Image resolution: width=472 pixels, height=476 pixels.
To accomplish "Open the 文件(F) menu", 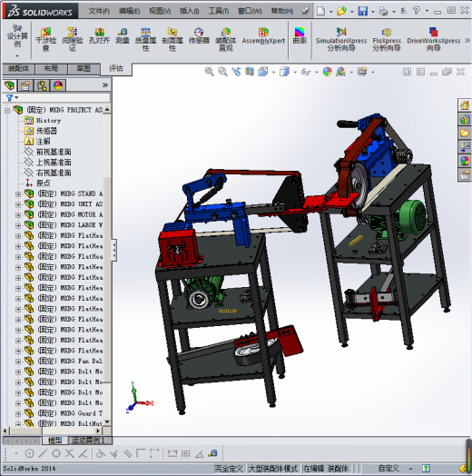I will pyautogui.click(x=99, y=11).
